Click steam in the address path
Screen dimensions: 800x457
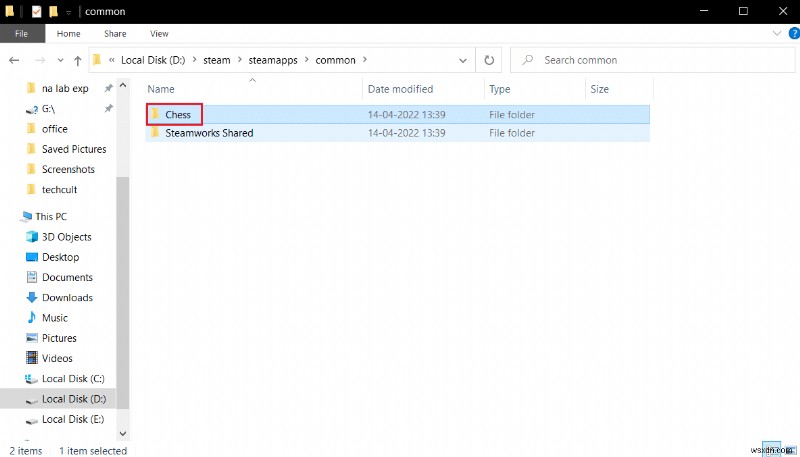[217, 60]
